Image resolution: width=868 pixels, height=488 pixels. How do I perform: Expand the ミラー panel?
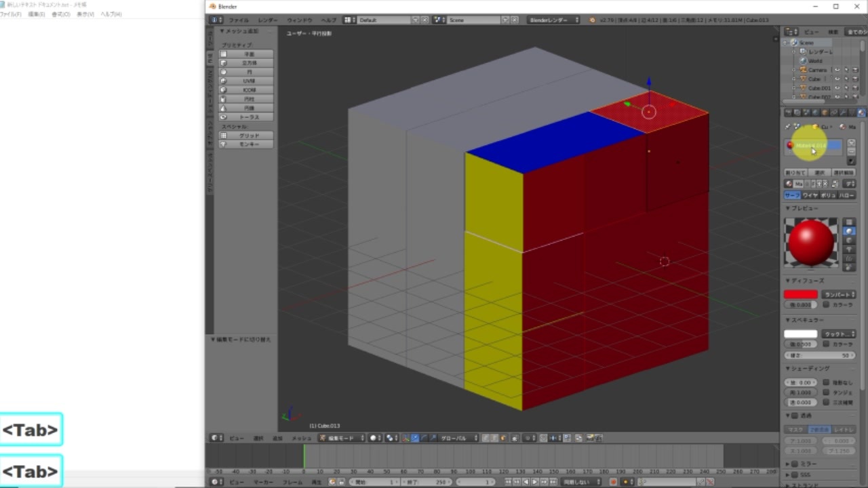788,464
